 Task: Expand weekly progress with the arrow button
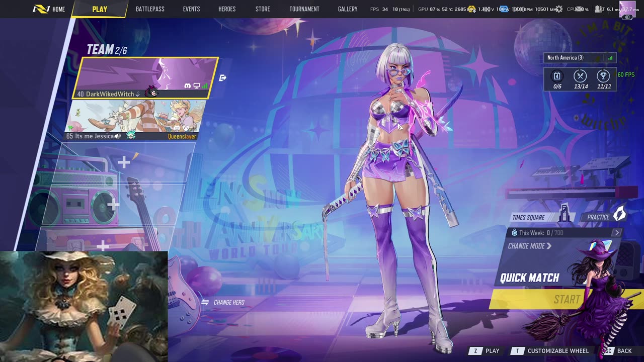point(617,233)
